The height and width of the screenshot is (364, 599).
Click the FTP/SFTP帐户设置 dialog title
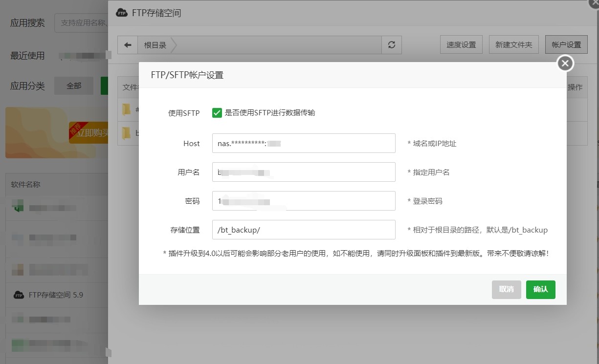point(187,75)
